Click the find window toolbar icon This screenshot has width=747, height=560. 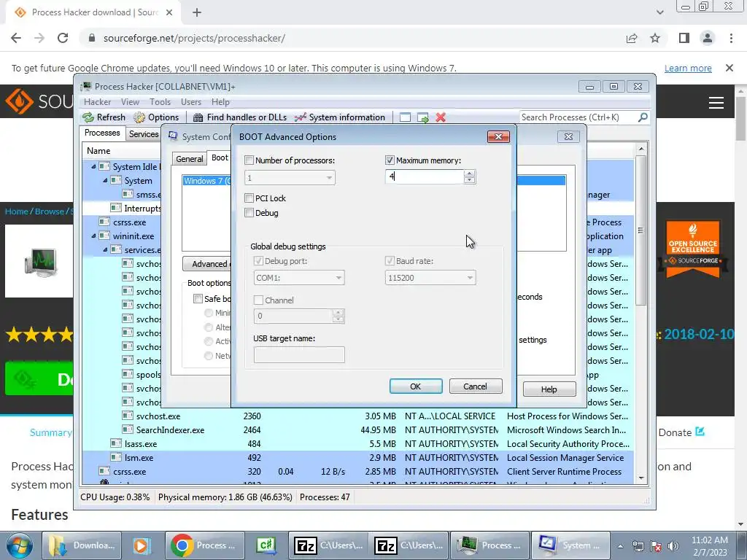coord(405,117)
